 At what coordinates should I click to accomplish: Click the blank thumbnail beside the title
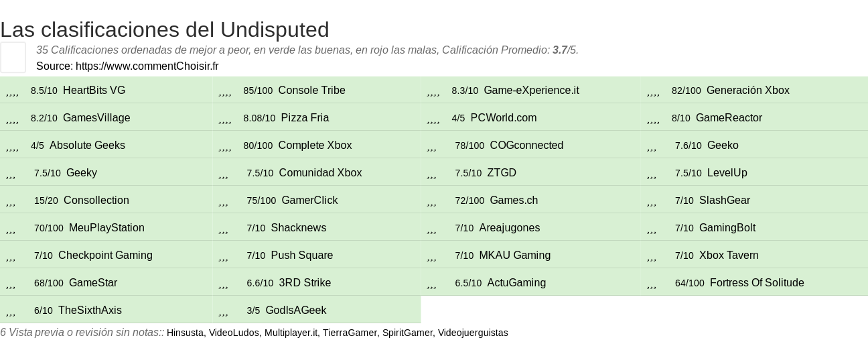[x=13, y=57]
